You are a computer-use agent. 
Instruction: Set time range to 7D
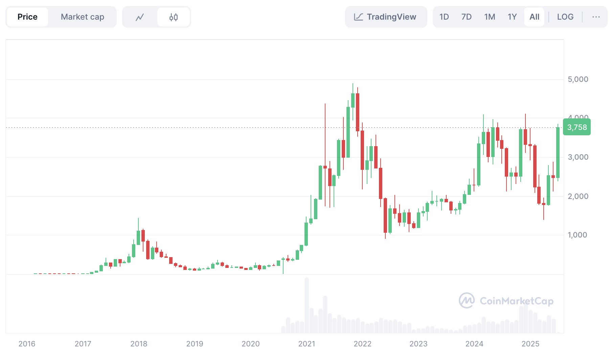tap(466, 17)
